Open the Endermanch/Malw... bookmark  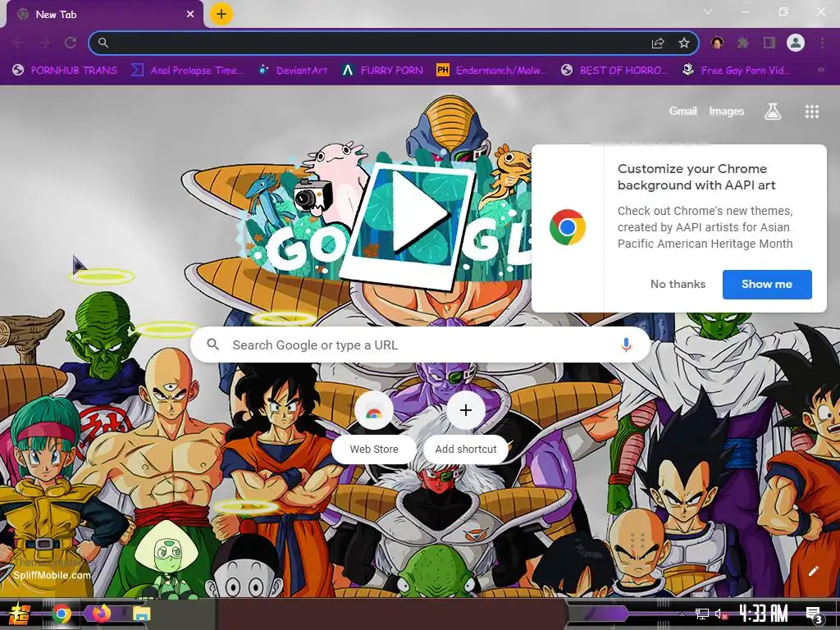[x=492, y=71]
